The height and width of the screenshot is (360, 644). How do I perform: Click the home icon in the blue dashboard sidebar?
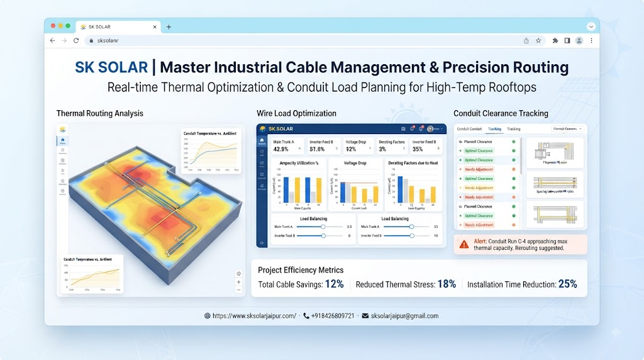click(x=262, y=141)
